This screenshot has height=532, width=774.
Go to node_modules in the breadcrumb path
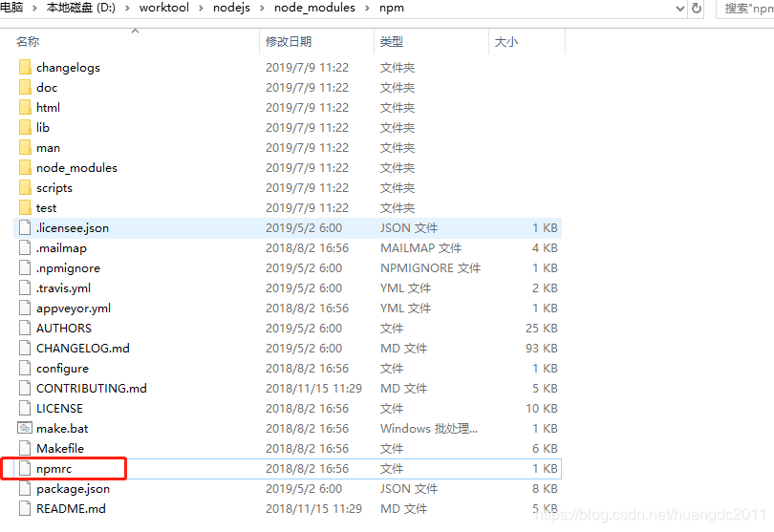[314, 8]
